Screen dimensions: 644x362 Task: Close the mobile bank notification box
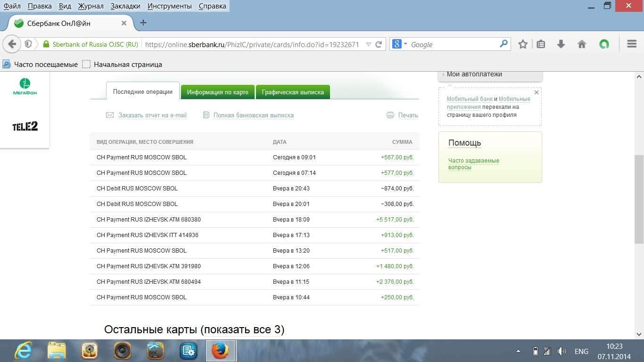coord(536,92)
